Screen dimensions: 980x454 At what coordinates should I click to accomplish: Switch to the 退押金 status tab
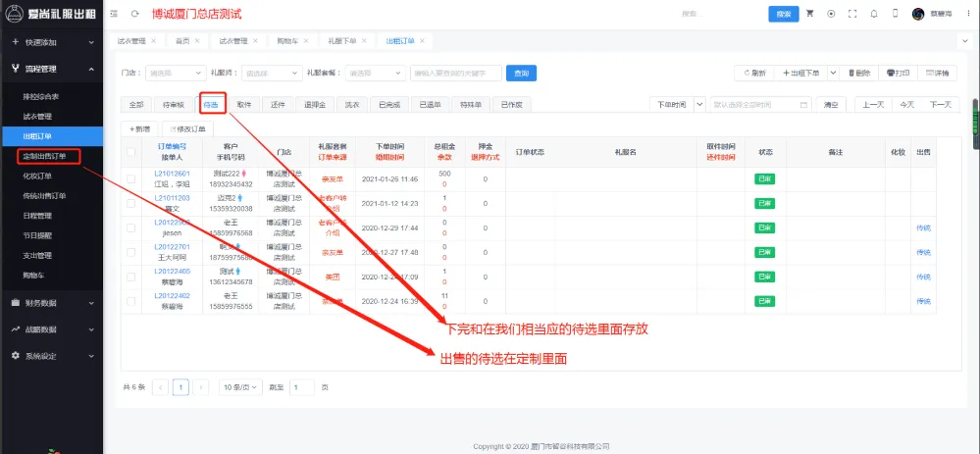click(313, 104)
